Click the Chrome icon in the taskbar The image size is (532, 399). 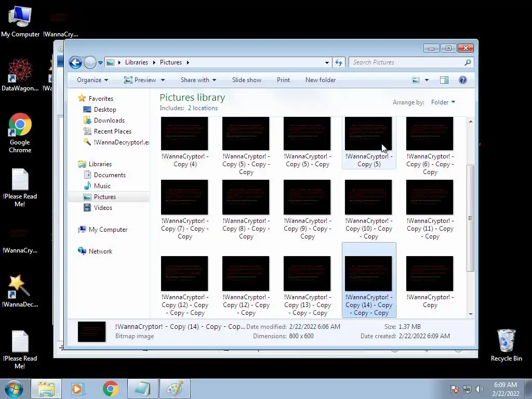pyautogui.click(x=111, y=389)
